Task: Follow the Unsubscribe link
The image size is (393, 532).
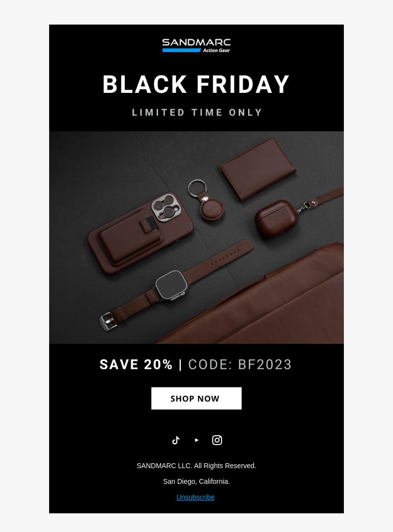Action: (196, 497)
